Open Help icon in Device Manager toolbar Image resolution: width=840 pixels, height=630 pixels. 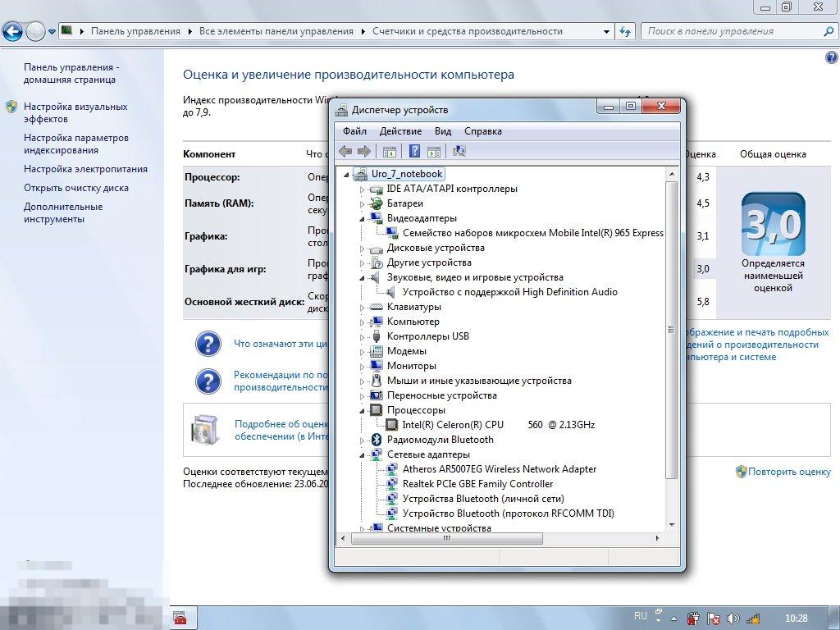(414, 152)
